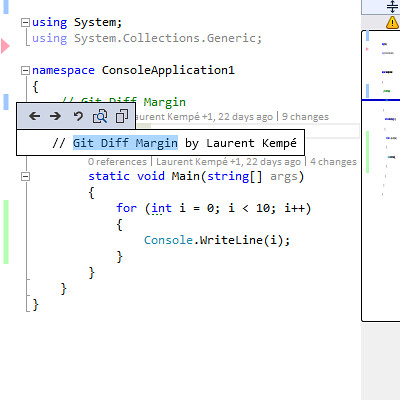Go to previous change in diff popup
This screenshot has height=400, width=400.
click(35, 116)
